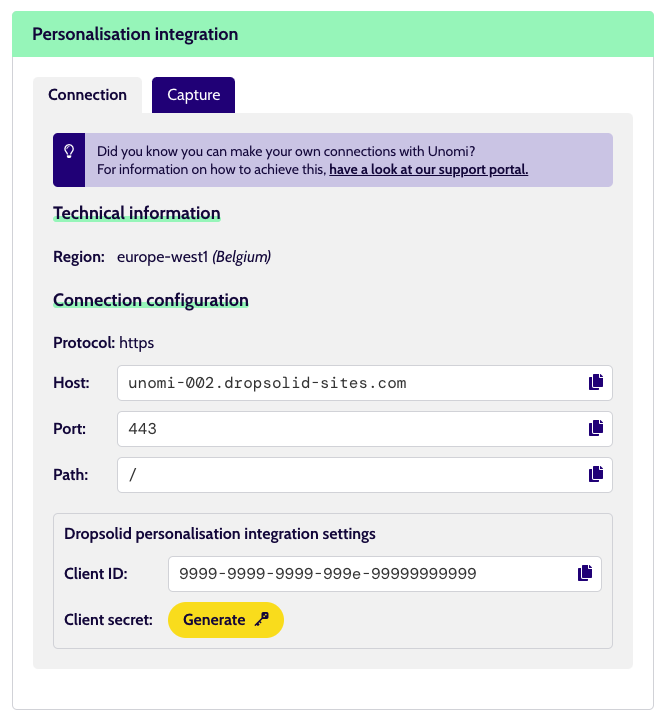The width and height of the screenshot is (665, 722).
Task: Click the Client secret label
Action: click(108, 620)
